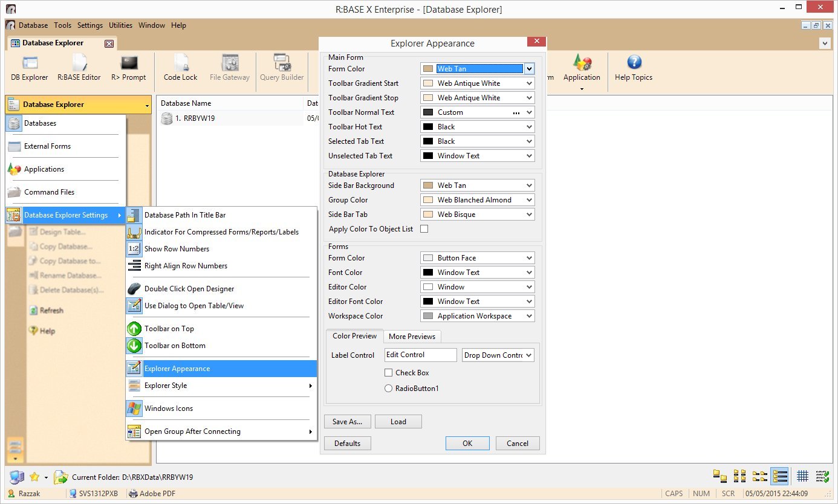Image resolution: width=838 pixels, height=504 pixels.
Task: Open the DB Explorer toolbar icon
Action: click(x=29, y=63)
